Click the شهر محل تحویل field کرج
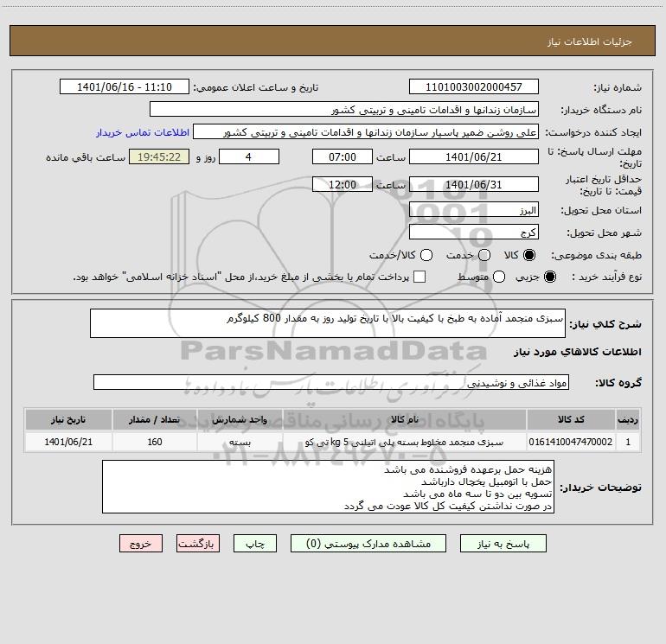Image resolution: width=666 pixels, height=644 pixels. click(x=474, y=232)
